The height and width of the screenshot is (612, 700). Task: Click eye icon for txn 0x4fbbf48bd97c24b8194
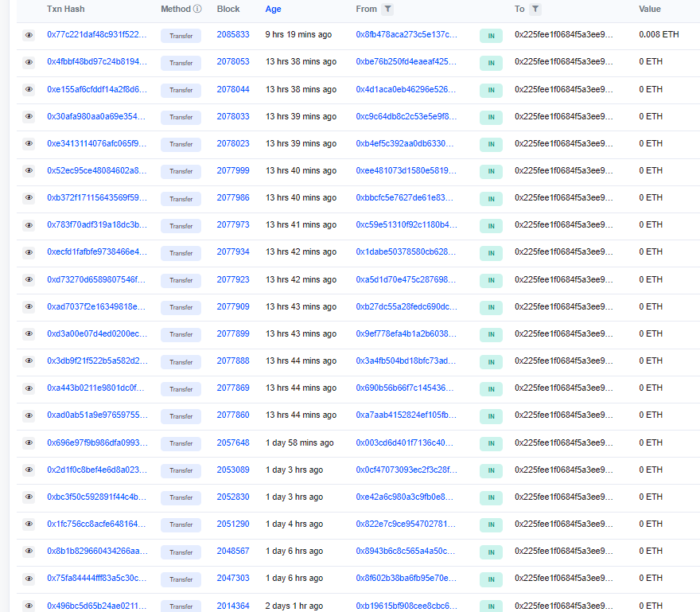click(29, 62)
